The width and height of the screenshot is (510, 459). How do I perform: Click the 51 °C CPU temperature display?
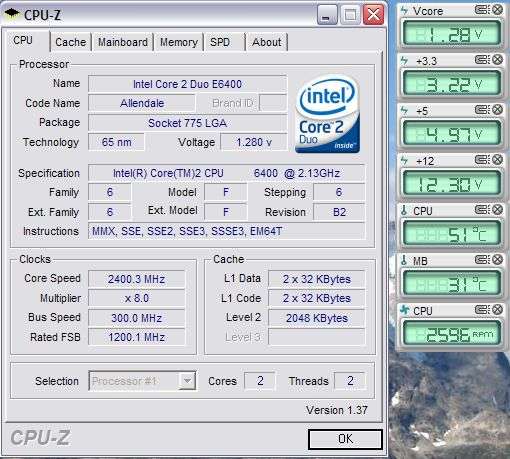click(452, 234)
